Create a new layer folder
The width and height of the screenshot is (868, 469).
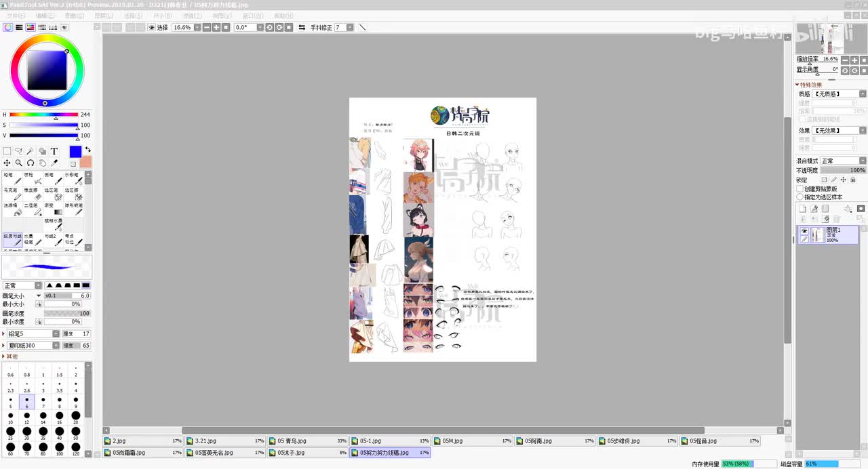pos(825,209)
